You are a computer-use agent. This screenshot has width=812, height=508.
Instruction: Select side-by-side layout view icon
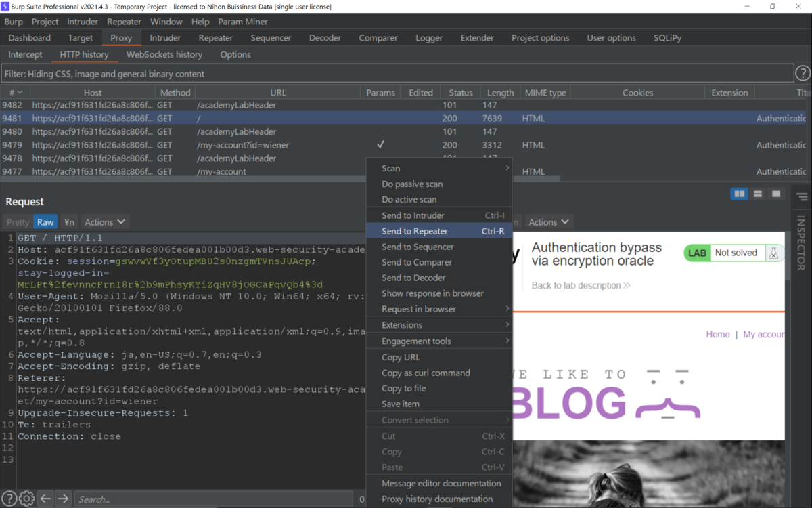(x=740, y=194)
